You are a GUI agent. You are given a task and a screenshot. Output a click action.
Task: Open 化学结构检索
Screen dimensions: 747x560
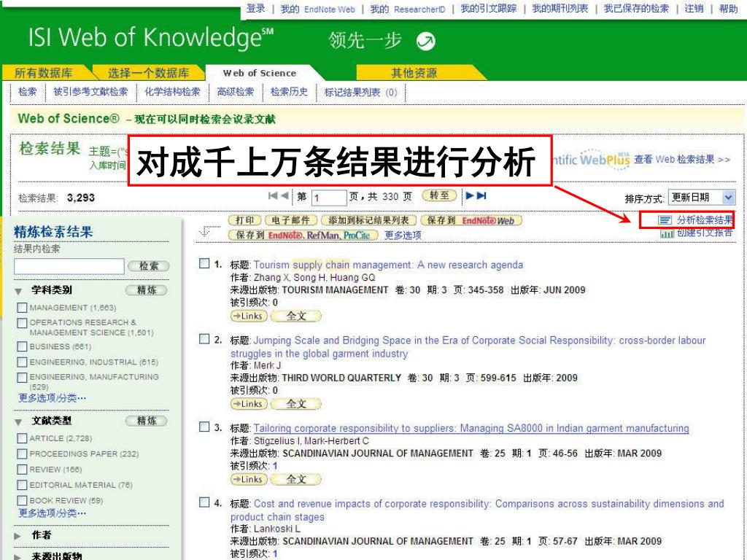172,92
